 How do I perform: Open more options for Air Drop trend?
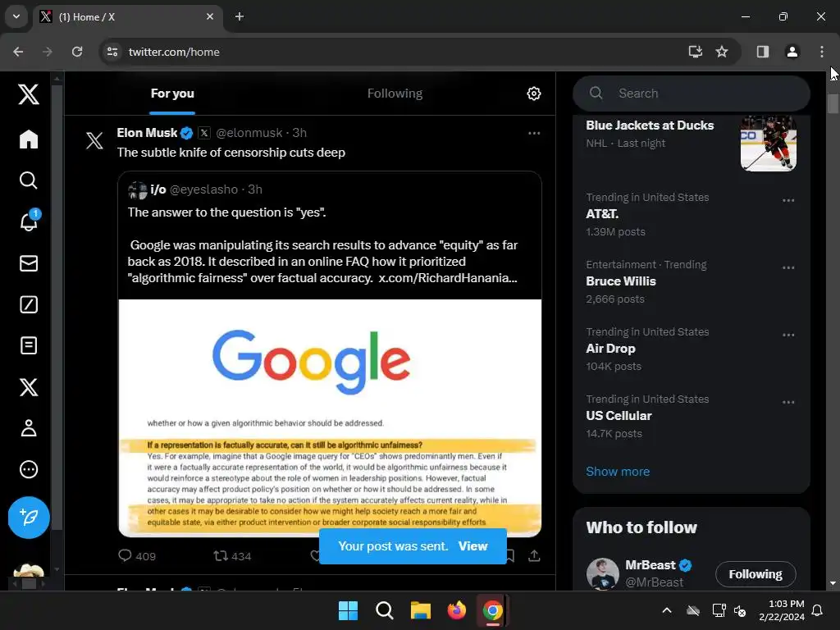[788, 335]
